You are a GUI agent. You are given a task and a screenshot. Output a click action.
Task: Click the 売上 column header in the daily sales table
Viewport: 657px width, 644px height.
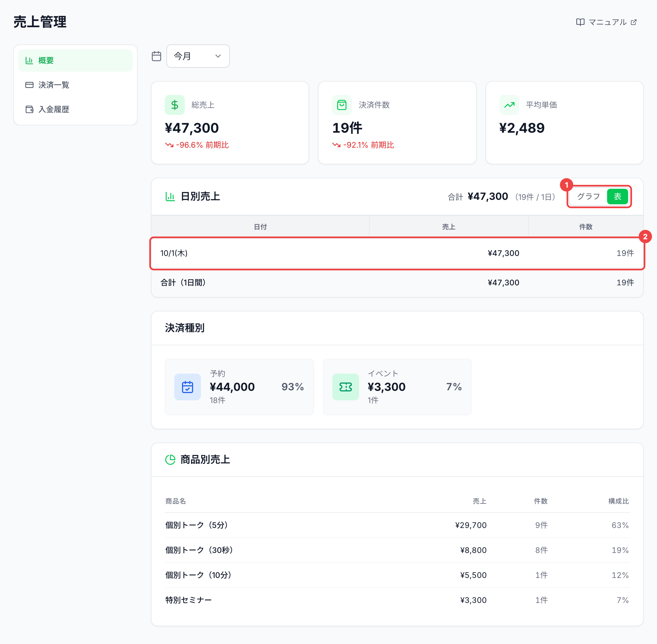click(x=448, y=227)
